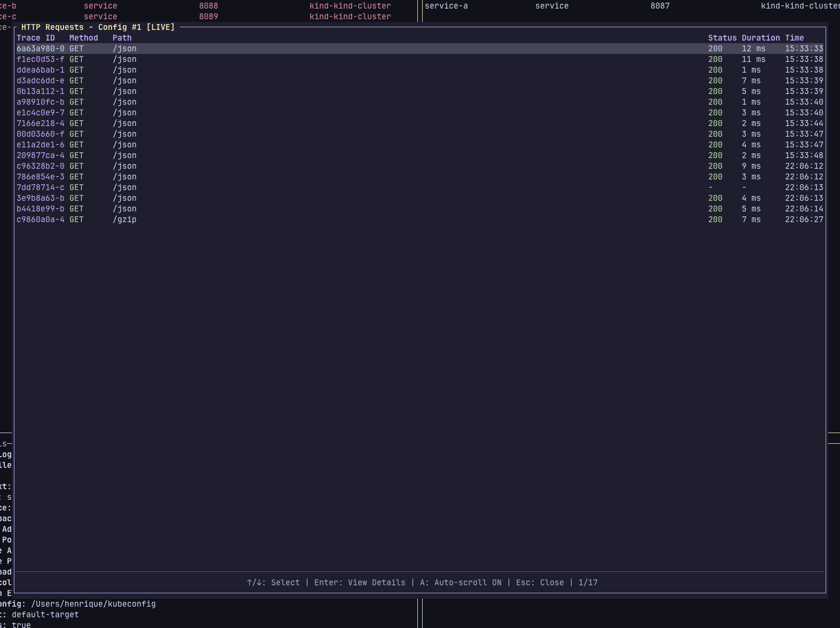
Task: Select request row e1c4c0e9-7
Action: [420, 113]
